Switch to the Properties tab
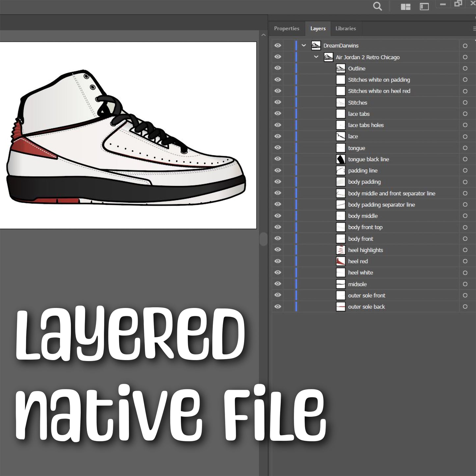The height and width of the screenshot is (476, 476). 287,29
